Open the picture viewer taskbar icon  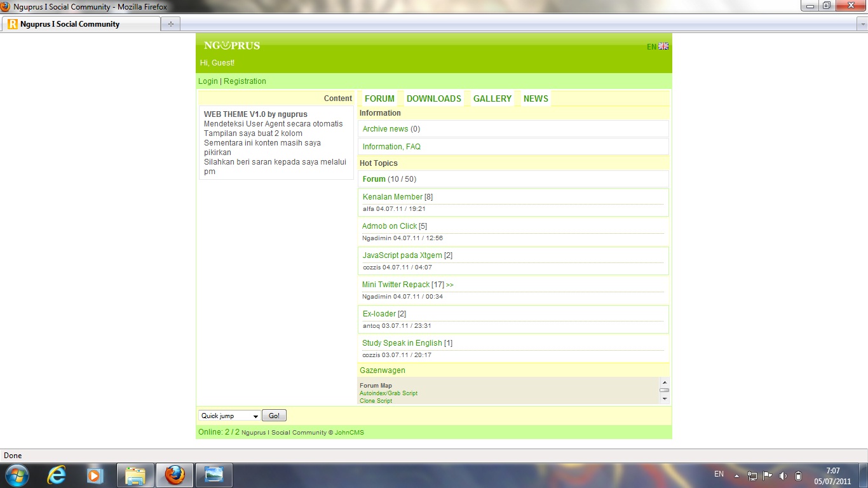214,475
